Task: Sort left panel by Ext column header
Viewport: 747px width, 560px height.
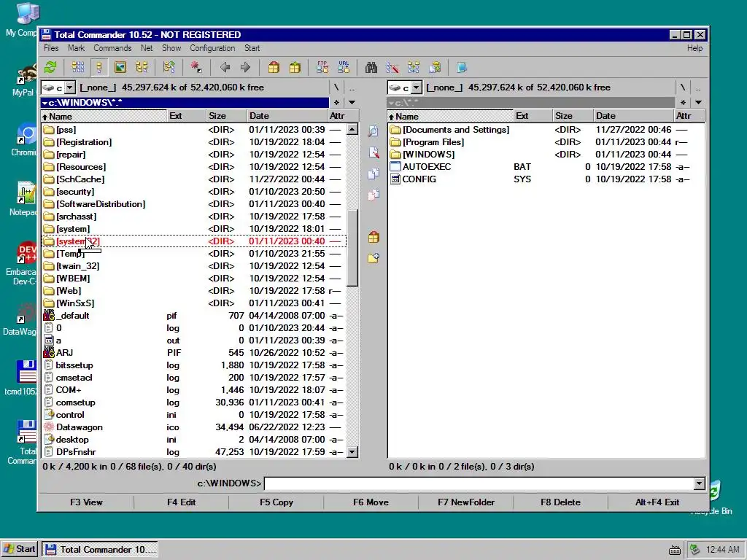Action: tap(186, 116)
